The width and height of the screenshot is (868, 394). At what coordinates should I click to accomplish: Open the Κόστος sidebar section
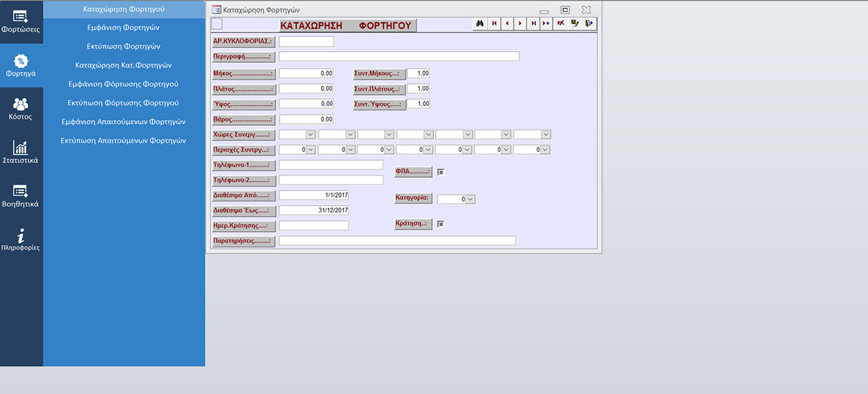coord(21,109)
